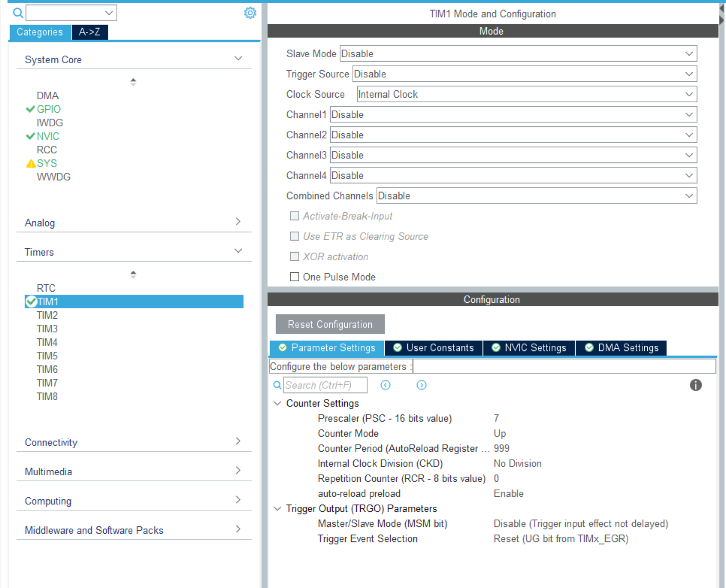Click Internal Clock Division value No Division

point(518,463)
